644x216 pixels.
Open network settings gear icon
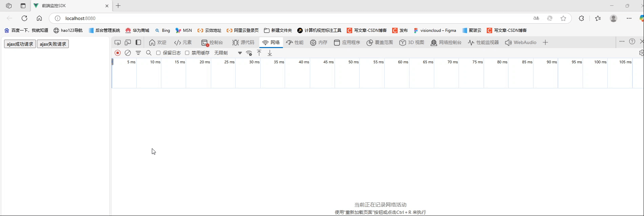click(x=641, y=53)
